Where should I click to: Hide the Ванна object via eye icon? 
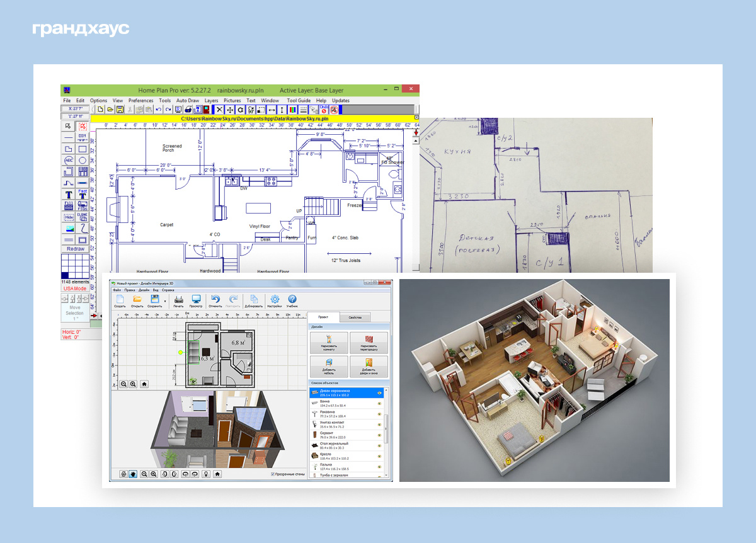click(379, 403)
